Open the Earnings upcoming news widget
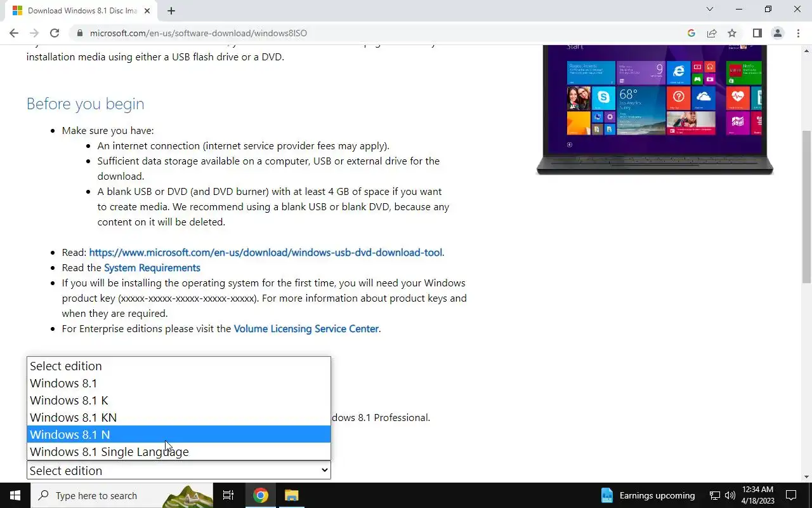Image resolution: width=812 pixels, height=508 pixels. pos(648,495)
